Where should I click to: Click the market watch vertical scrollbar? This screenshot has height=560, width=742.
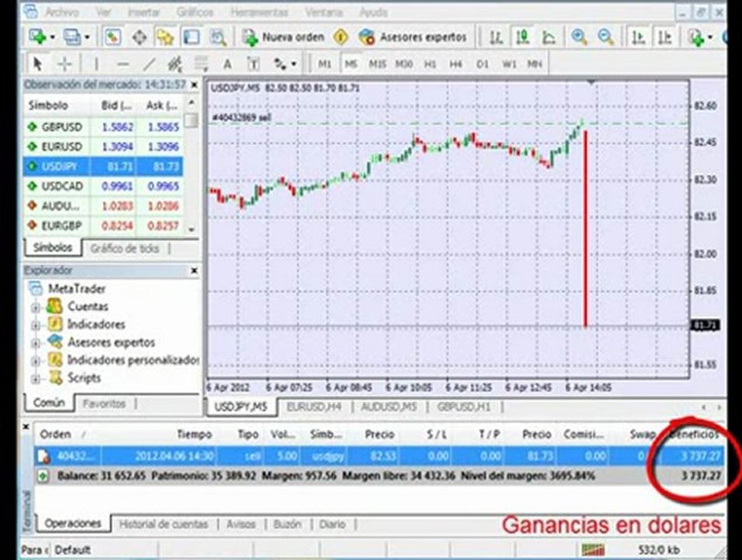click(x=191, y=166)
